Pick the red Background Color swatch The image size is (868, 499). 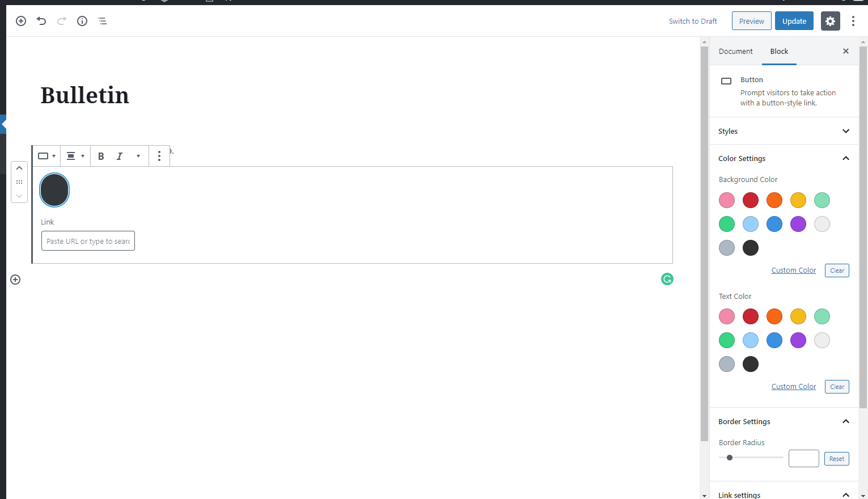[x=751, y=200]
